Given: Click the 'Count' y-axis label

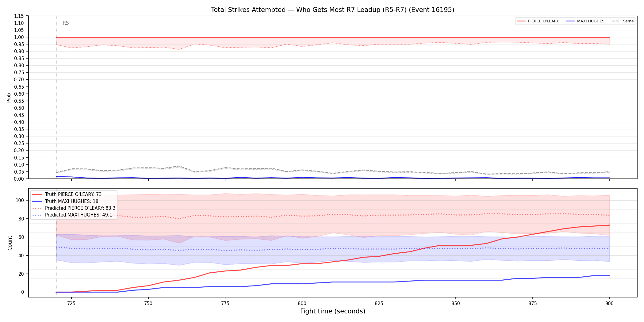Looking at the screenshot, I should pos(10,243).
